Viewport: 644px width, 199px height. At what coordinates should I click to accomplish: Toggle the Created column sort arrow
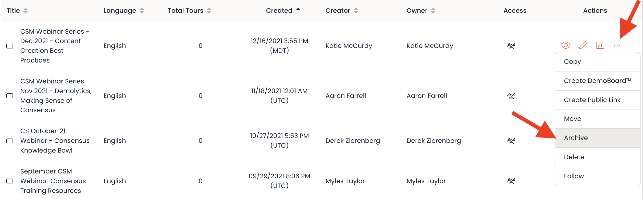point(298,10)
